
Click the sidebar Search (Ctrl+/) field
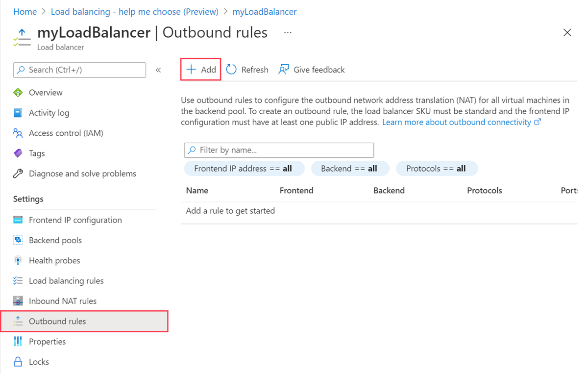tap(79, 70)
